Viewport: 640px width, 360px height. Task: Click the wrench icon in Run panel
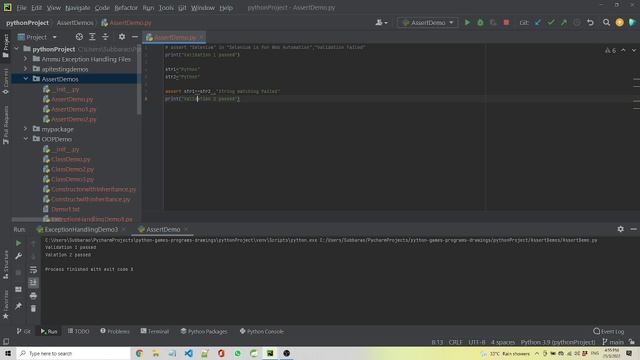pyautogui.click(x=18, y=256)
